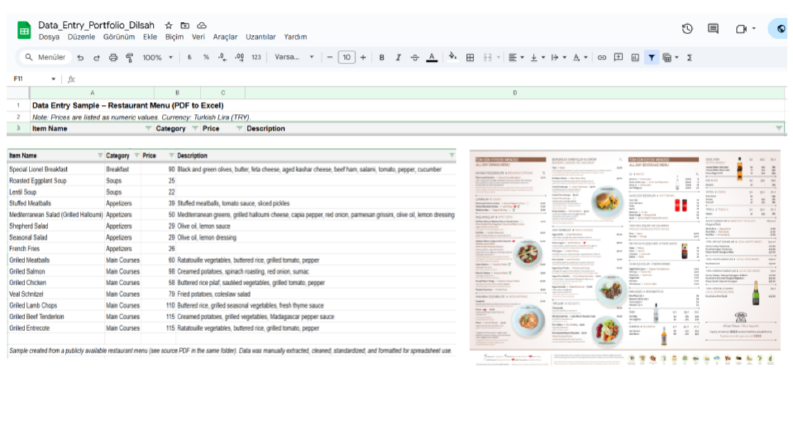The width and height of the screenshot is (793, 446).
Task: Select the paint format tool
Action: [129, 58]
